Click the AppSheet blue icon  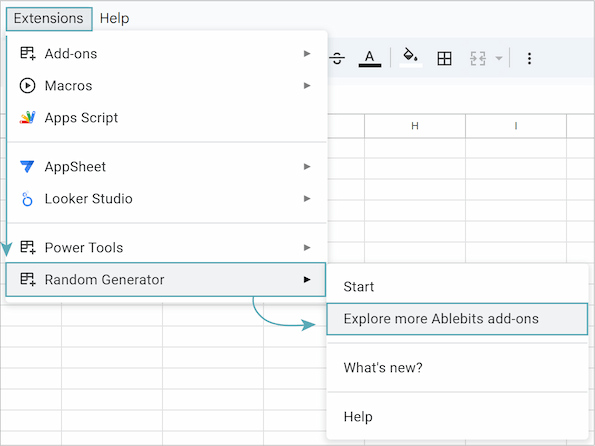(27, 167)
